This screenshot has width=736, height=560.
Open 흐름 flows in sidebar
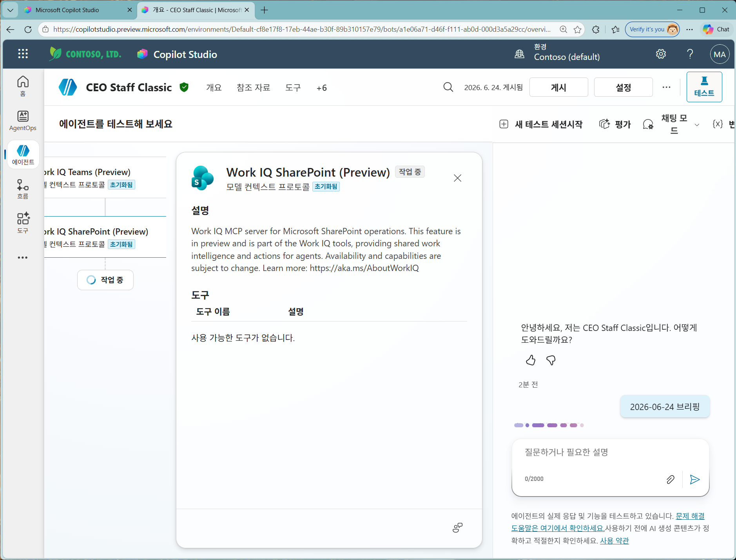[x=23, y=189]
